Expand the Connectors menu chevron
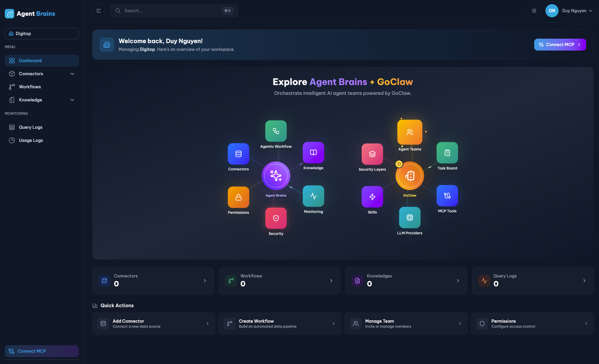This screenshot has width=599, height=364. pyautogui.click(x=72, y=73)
